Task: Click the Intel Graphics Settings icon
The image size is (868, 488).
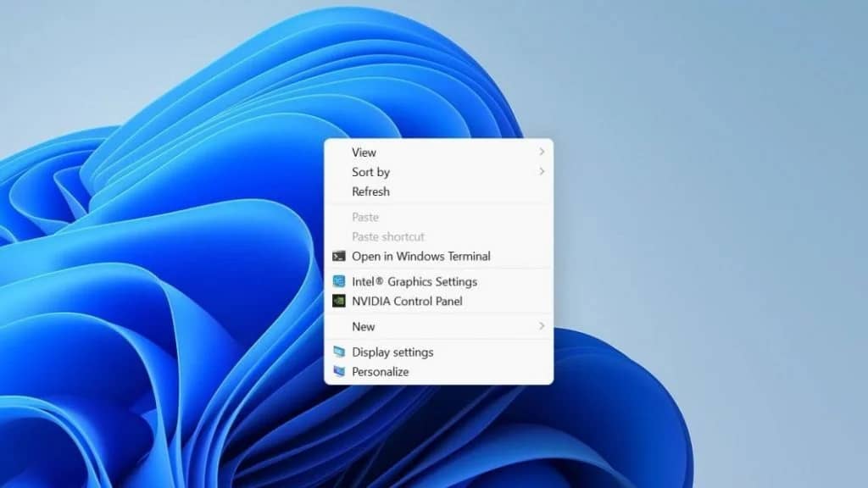Action: pyautogui.click(x=339, y=281)
